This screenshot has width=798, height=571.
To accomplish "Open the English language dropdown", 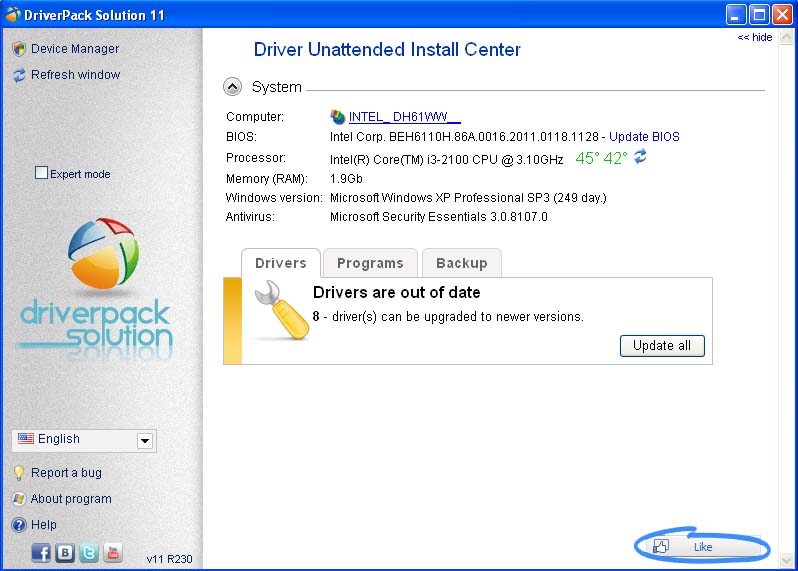I will click(144, 440).
